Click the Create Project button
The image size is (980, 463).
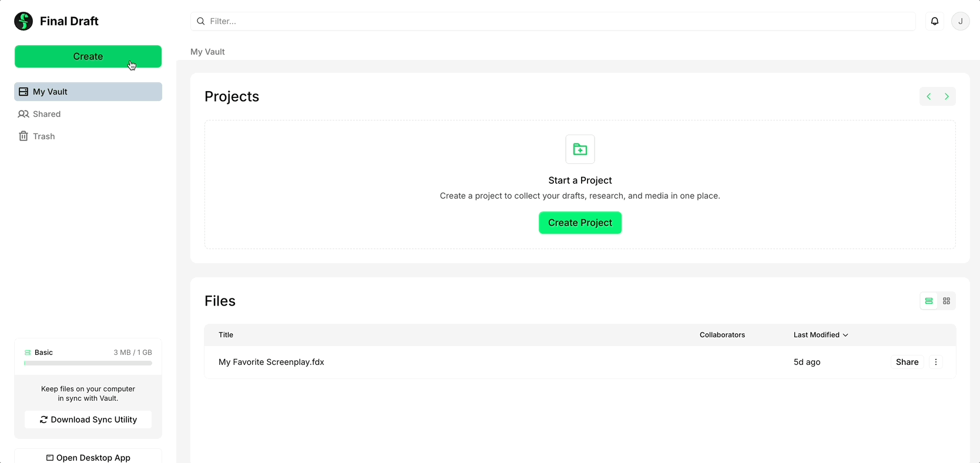pyautogui.click(x=580, y=223)
